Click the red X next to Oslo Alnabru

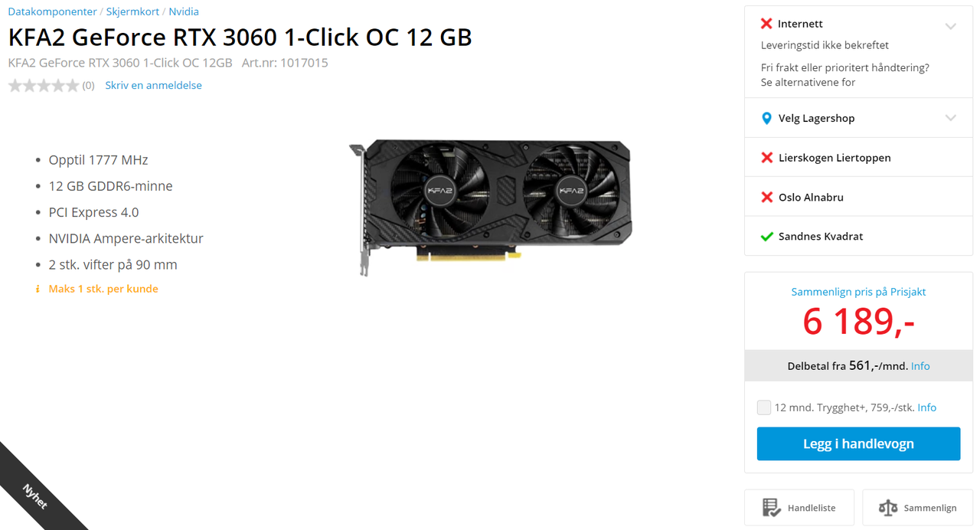766,197
